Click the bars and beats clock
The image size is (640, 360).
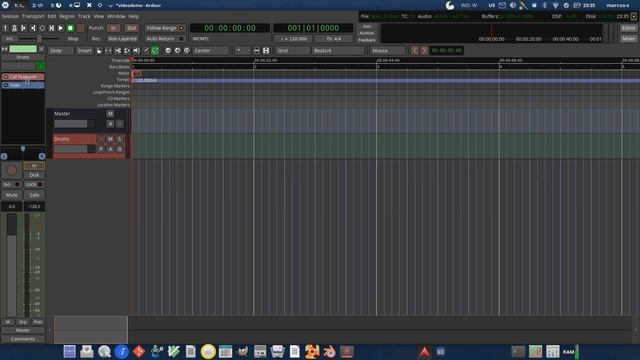pyautogui.click(x=313, y=28)
